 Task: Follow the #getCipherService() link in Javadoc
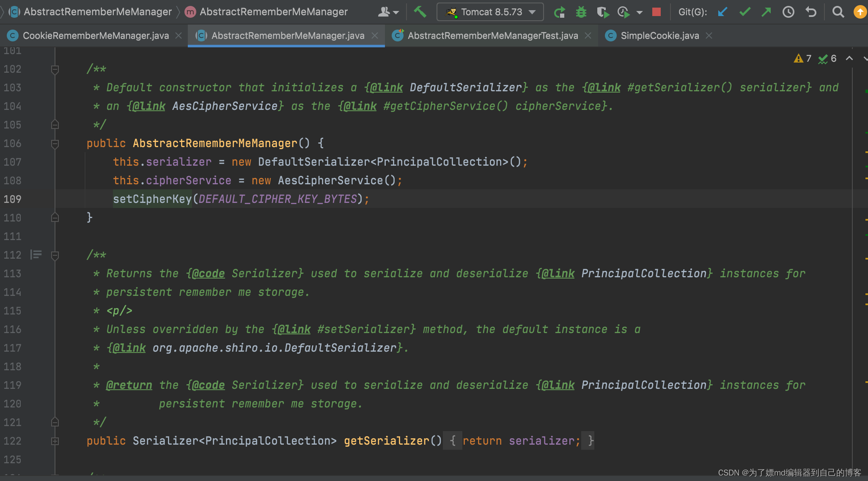[x=446, y=106]
